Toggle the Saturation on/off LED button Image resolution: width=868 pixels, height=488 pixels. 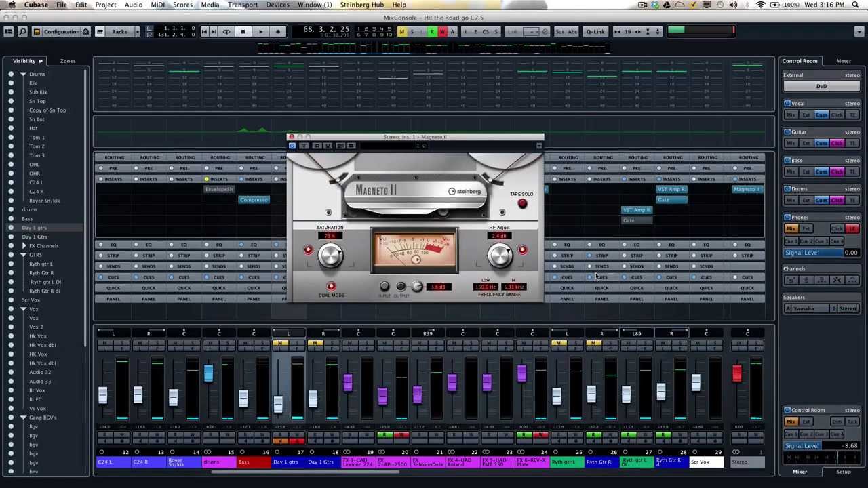point(308,250)
